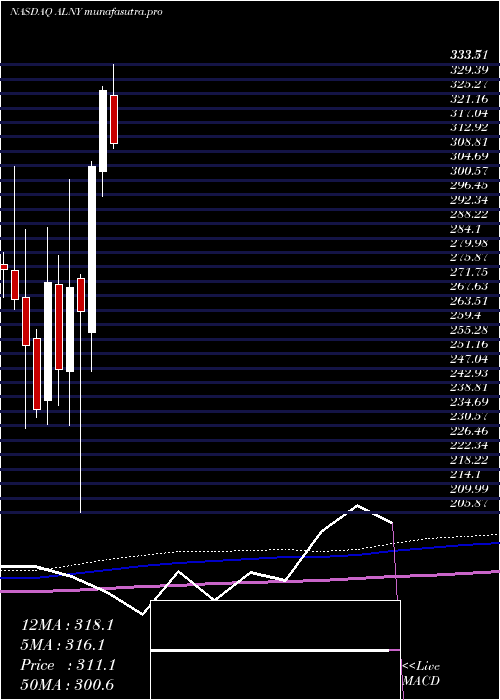Select the tall white candlestick spanning 255 to 300
Screen dimensions: 500x700
(x=92, y=249)
